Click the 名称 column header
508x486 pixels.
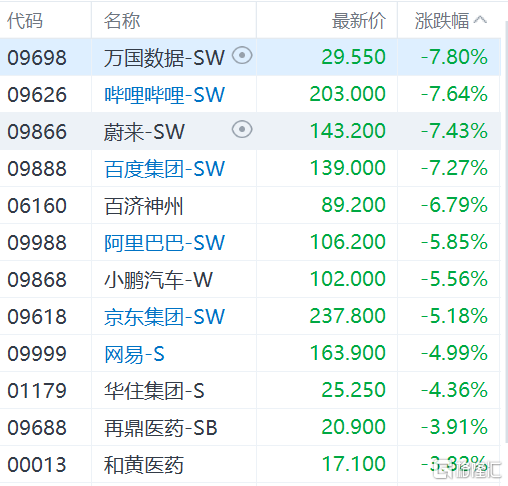122,21
